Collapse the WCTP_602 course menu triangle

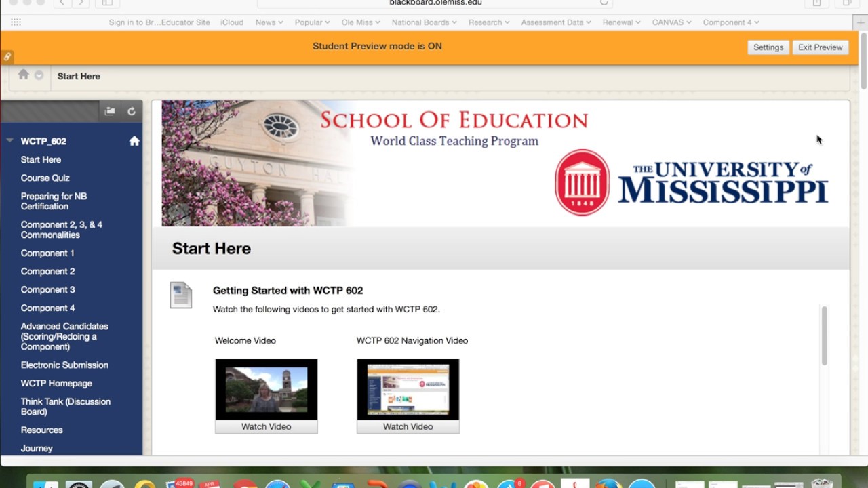pyautogui.click(x=9, y=140)
